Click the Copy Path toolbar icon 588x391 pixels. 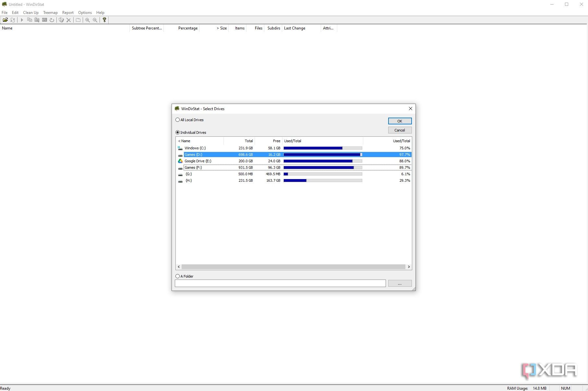coord(30,20)
